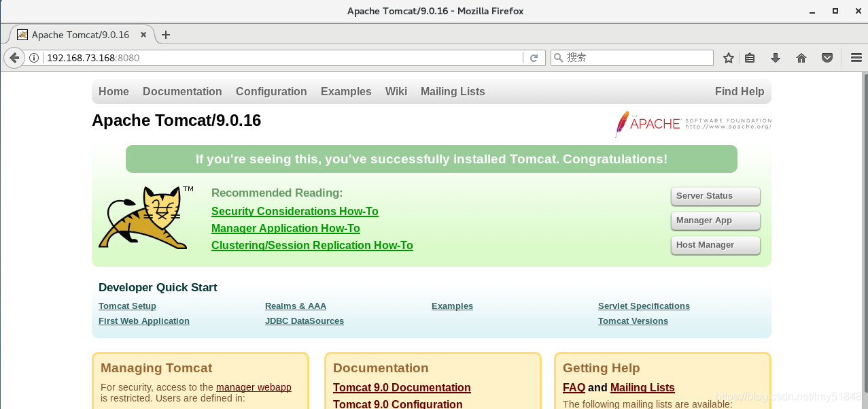Open the manager webapp link
This screenshot has height=409, width=868.
pyautogui.click(x=254, y=387)
